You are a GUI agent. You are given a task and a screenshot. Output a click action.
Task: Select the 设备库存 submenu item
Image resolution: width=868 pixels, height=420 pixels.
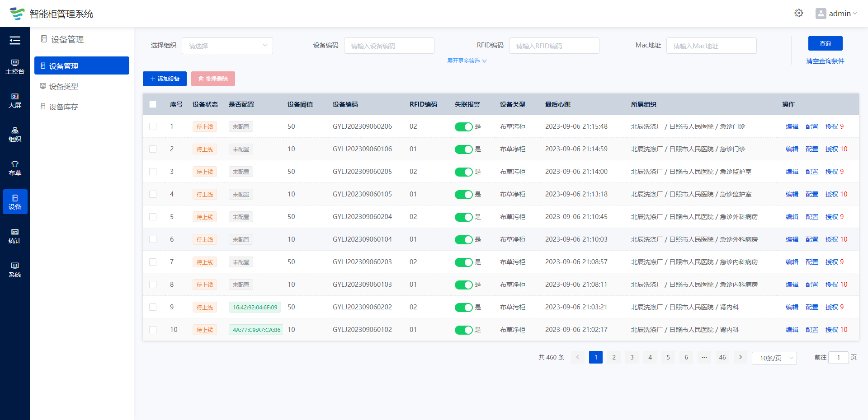(82, 107)
